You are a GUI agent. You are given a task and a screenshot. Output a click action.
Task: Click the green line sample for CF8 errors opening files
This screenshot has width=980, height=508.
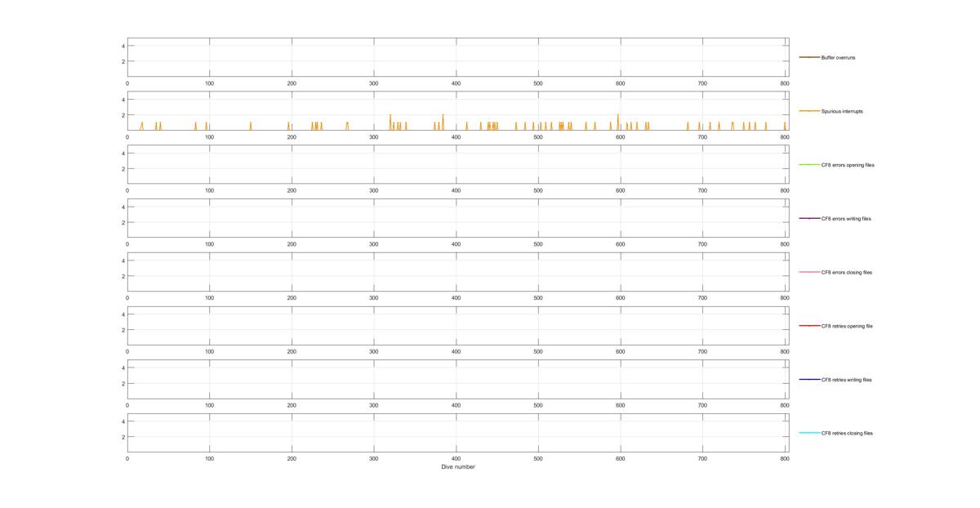809,165
